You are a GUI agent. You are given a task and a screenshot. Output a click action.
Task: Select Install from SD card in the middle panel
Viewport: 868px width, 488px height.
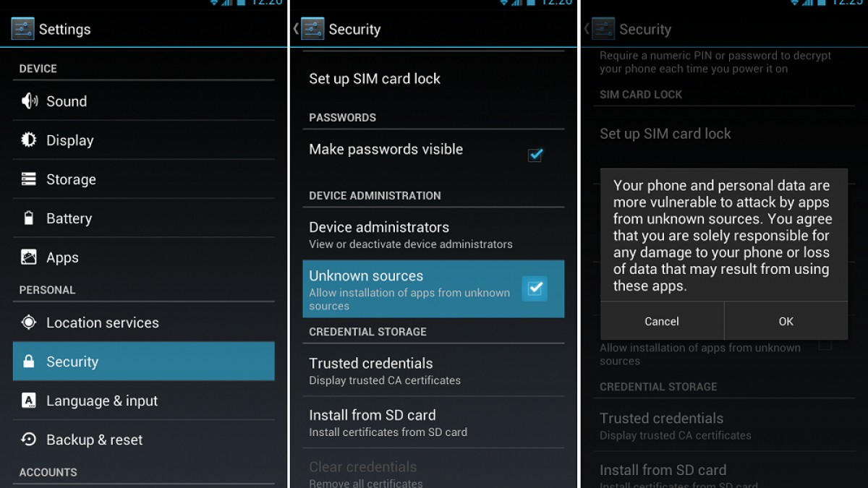tap(433, 422)
